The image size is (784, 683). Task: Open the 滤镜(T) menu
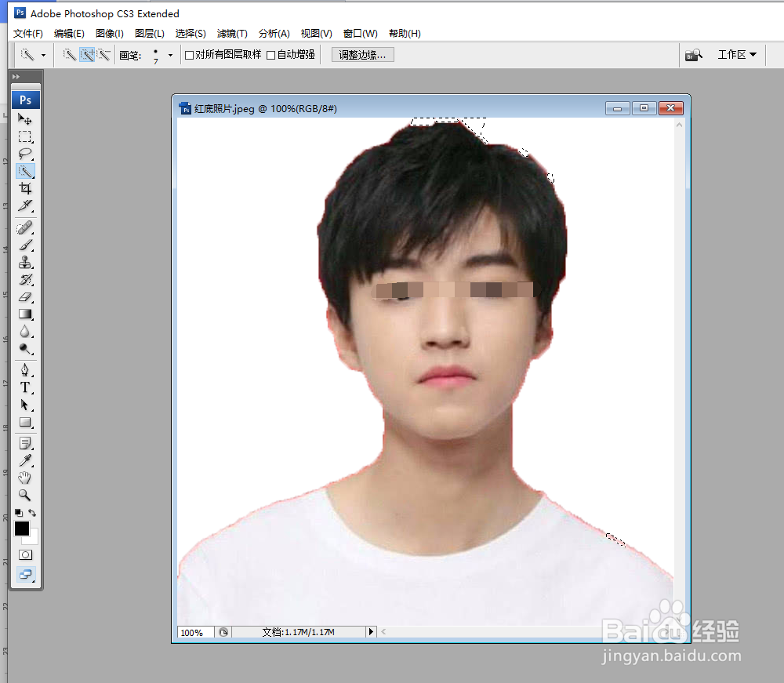click(232, 34)
